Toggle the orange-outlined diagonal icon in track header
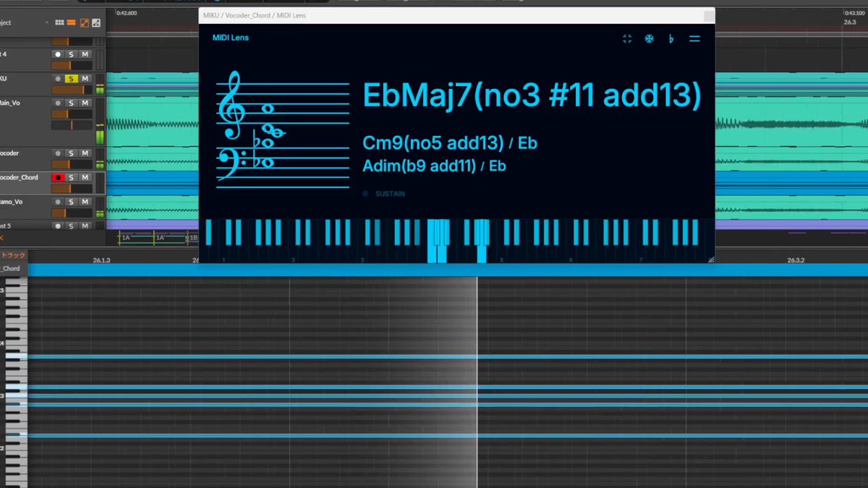Image resolution: width=868 pixels, height=488 pixels. point(84,23)
